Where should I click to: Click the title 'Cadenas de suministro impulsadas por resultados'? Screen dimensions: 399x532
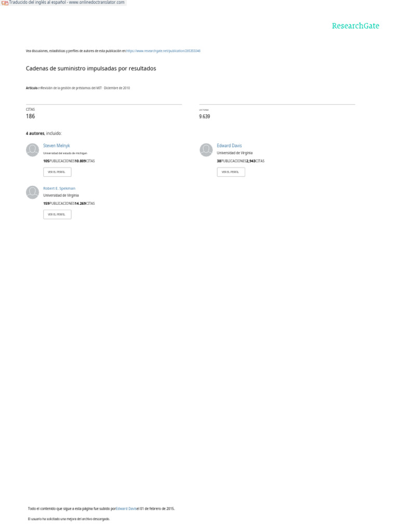[91, 68]
